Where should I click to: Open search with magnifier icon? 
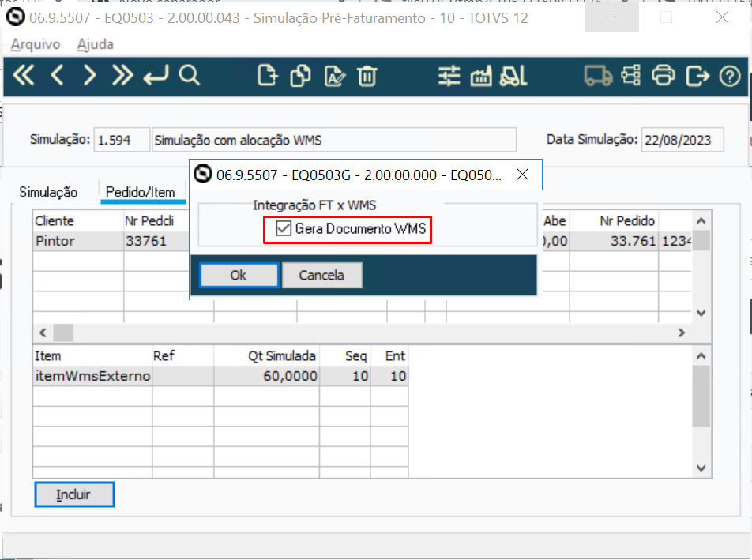(x=189, y=75)
